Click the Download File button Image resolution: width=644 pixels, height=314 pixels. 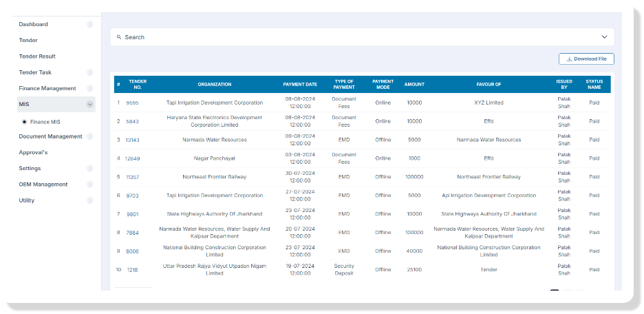pos(586,59)
